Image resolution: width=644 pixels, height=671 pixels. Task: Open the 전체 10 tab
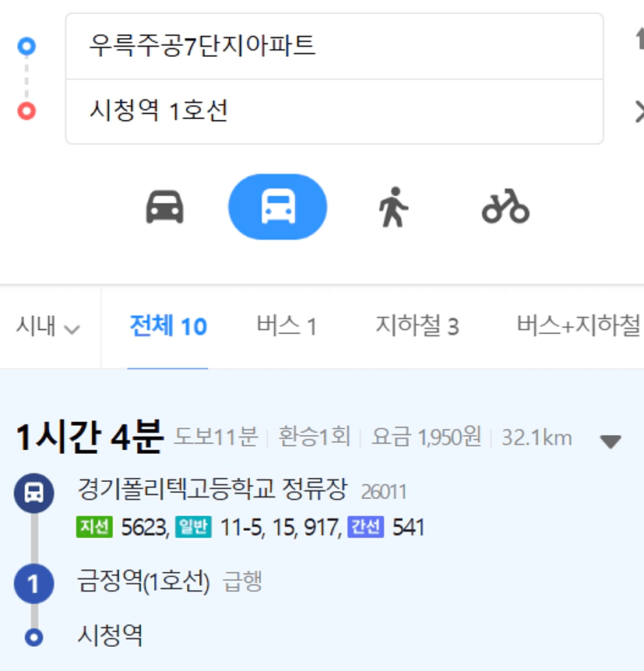(x=168, y=326)
